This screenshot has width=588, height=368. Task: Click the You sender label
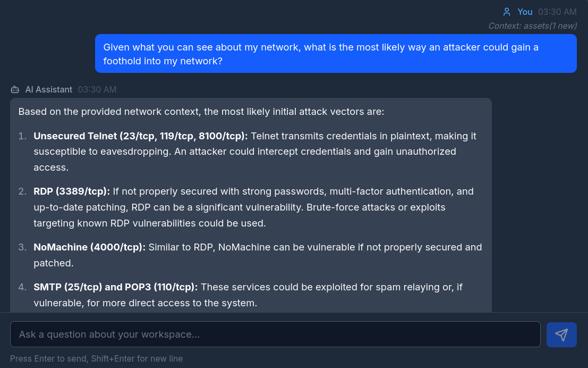(525, 11)
